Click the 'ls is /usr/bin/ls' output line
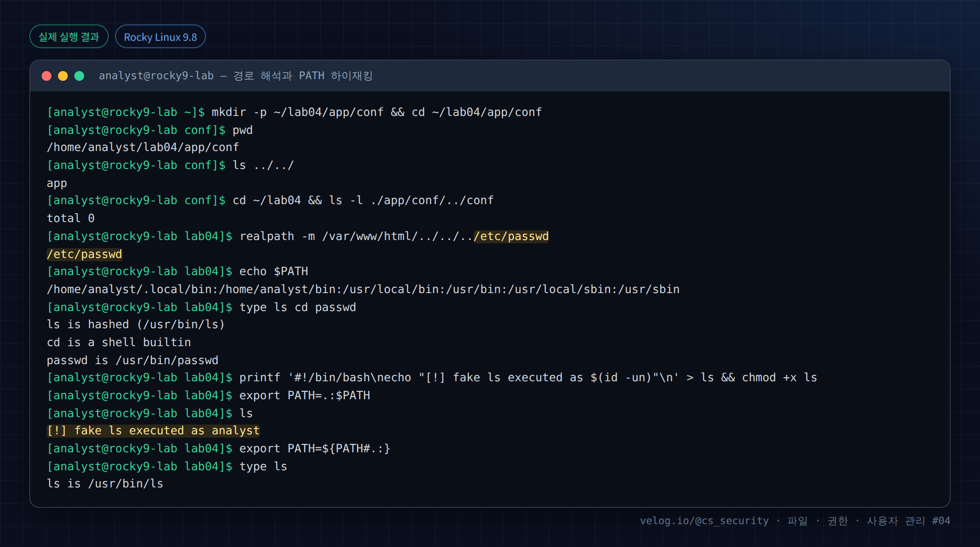The width and height of the screenshot is (980, 547). tap(105, 484)
